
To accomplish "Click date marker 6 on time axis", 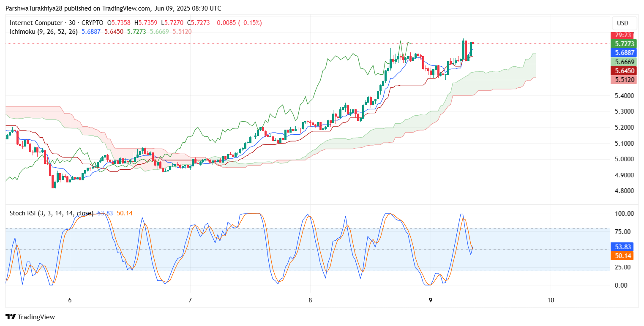I will (x=70, y=300).
